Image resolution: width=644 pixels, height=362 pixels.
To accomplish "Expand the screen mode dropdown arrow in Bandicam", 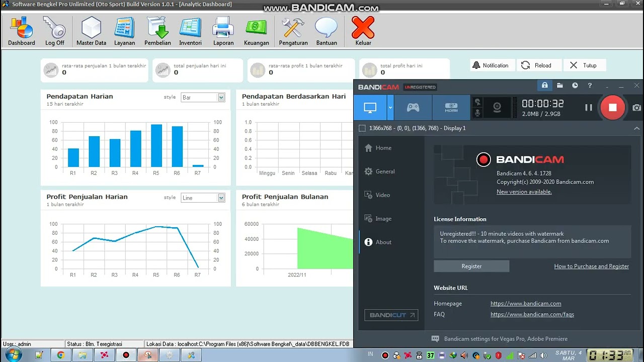I will click(x=390, y=108).
